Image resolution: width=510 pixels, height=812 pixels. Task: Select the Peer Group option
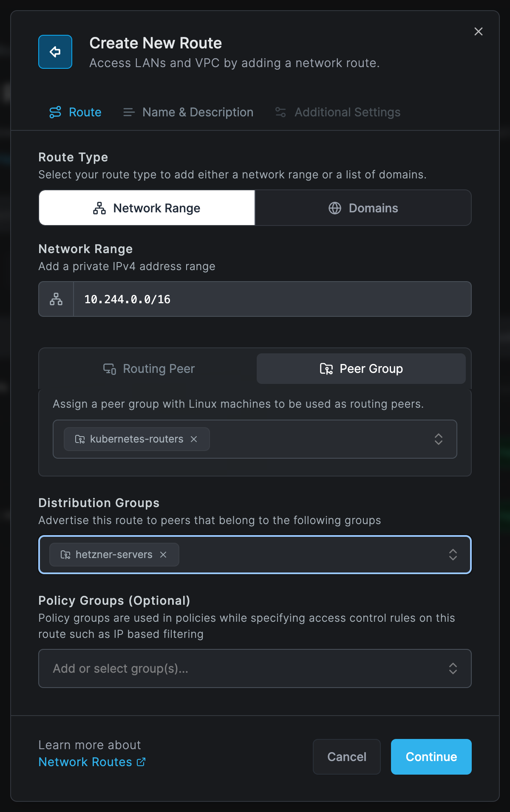pyautogui.click(x=361, y=369)
